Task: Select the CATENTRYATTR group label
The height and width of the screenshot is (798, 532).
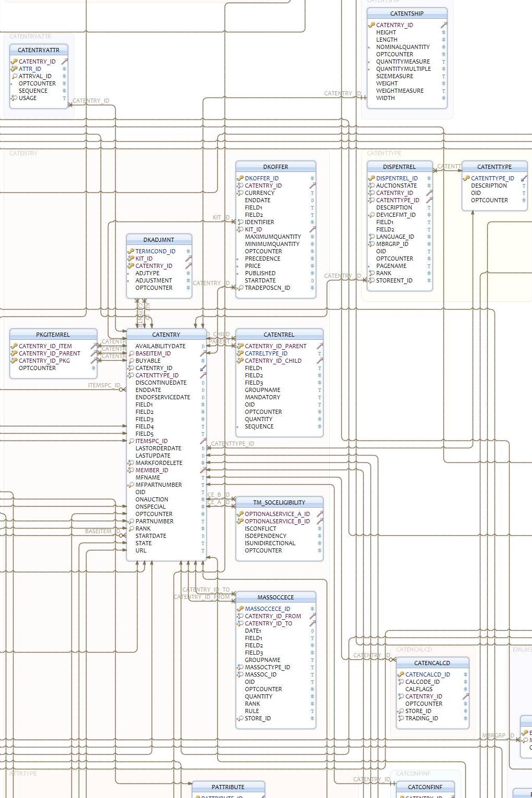Action: 30,37
